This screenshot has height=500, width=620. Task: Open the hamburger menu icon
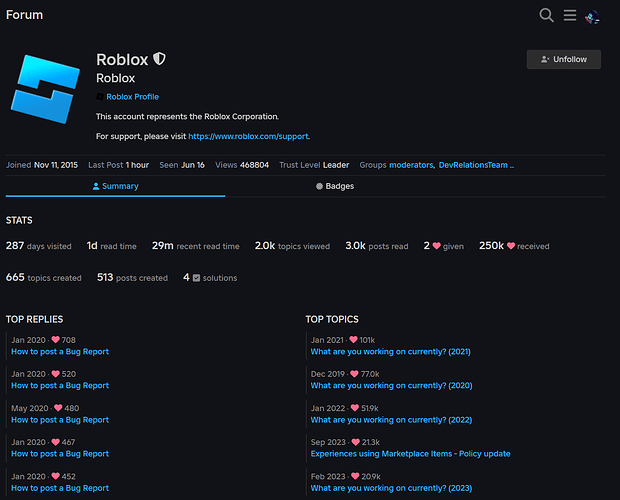(x=570, y=15)
